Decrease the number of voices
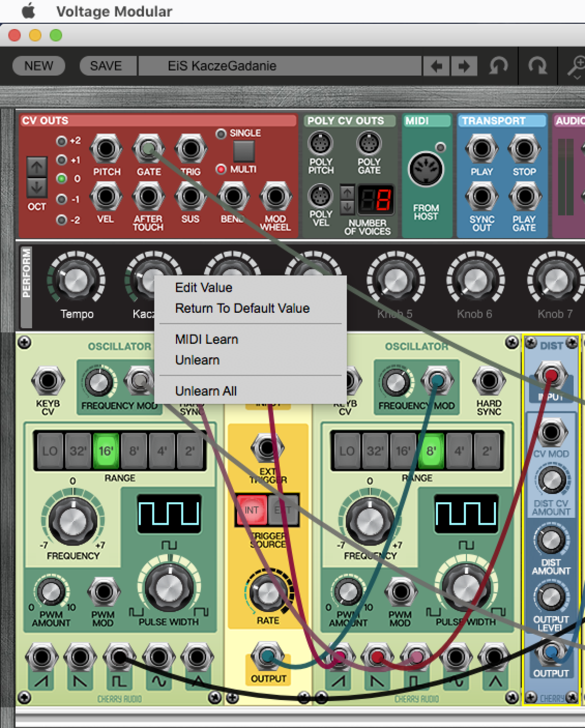 pos(347,207)
